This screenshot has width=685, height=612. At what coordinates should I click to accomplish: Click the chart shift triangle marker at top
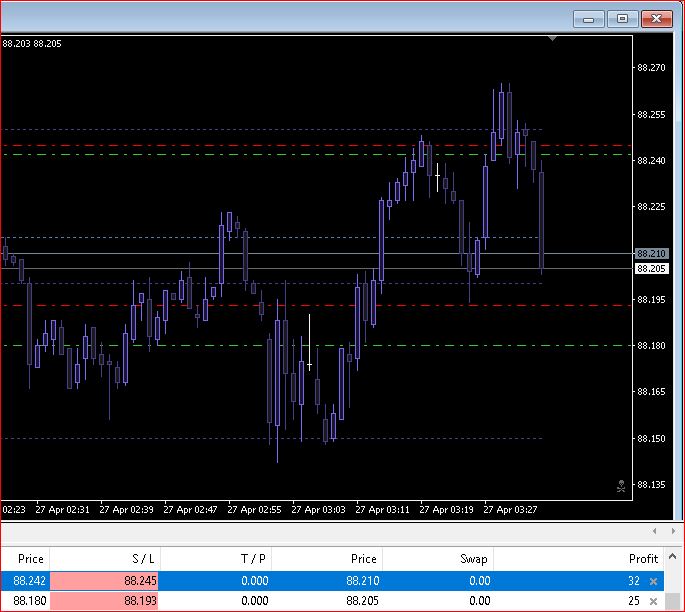pos(552,39)
